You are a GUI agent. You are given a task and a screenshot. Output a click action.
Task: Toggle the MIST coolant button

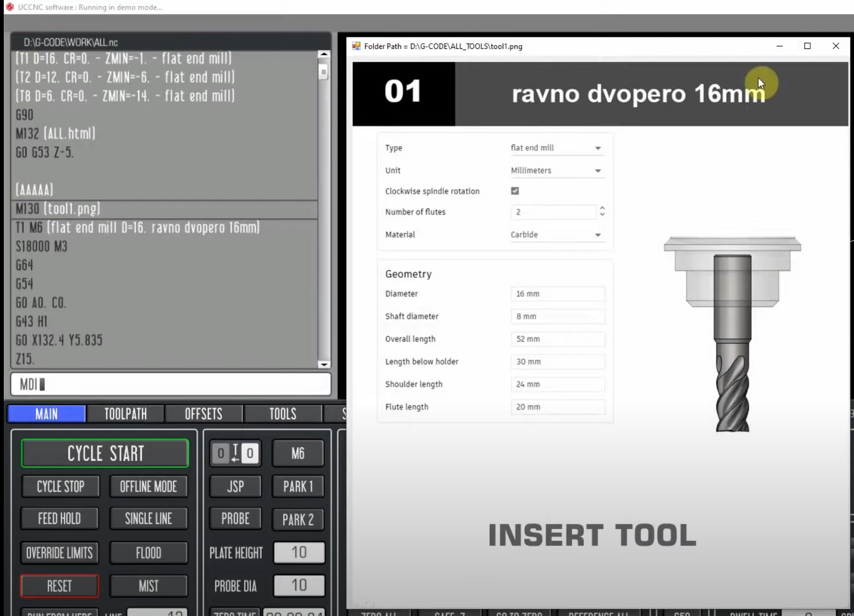pos(148,586)
